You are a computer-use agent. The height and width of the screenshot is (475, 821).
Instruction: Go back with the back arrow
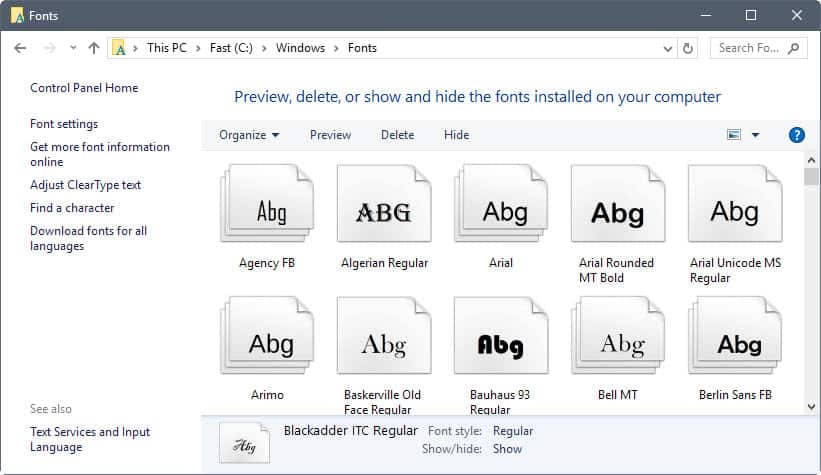(x=20, y=48)
